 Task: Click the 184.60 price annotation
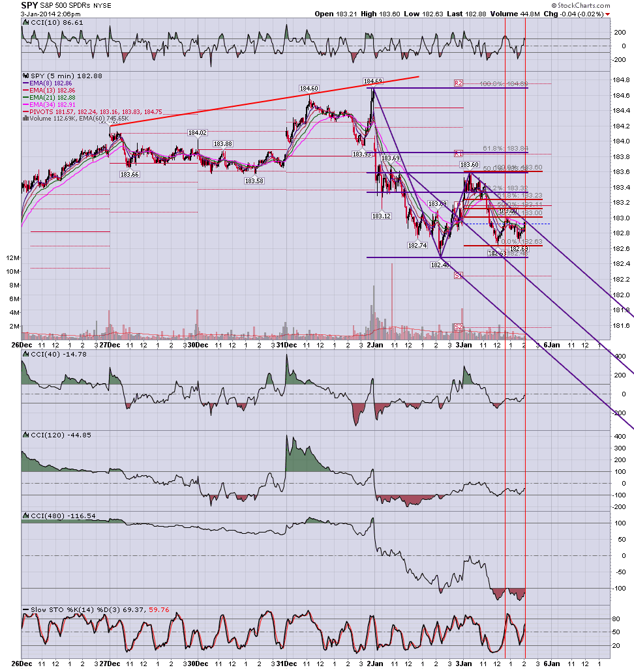[309, 88]
